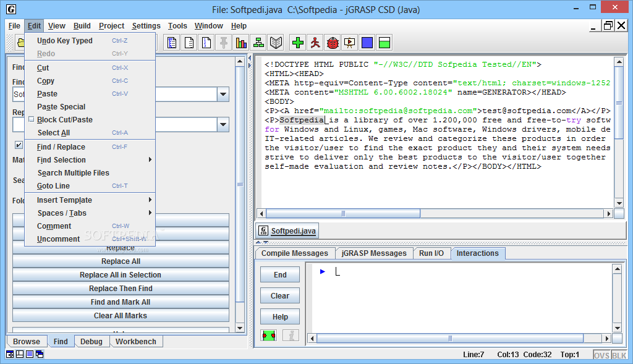Click the grayed info icon in Interactions panel
Viewport: 633px width, 364px height.
tap(291, 336)
